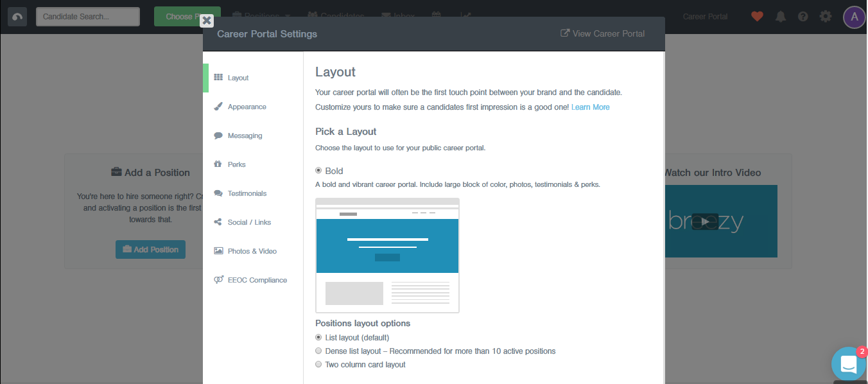
Task: Select the Testimonials settings tab
Action: click(253, 193)
